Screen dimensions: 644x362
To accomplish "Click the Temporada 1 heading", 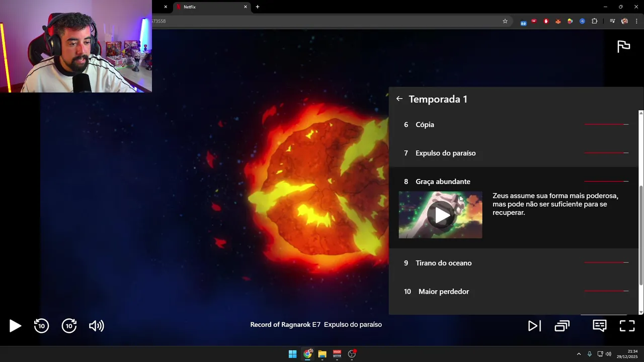I will click(x=438, y=99).
